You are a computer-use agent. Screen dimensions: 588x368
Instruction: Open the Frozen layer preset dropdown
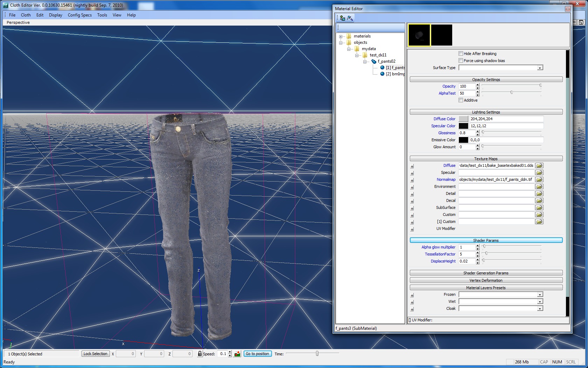pos(540,295)
